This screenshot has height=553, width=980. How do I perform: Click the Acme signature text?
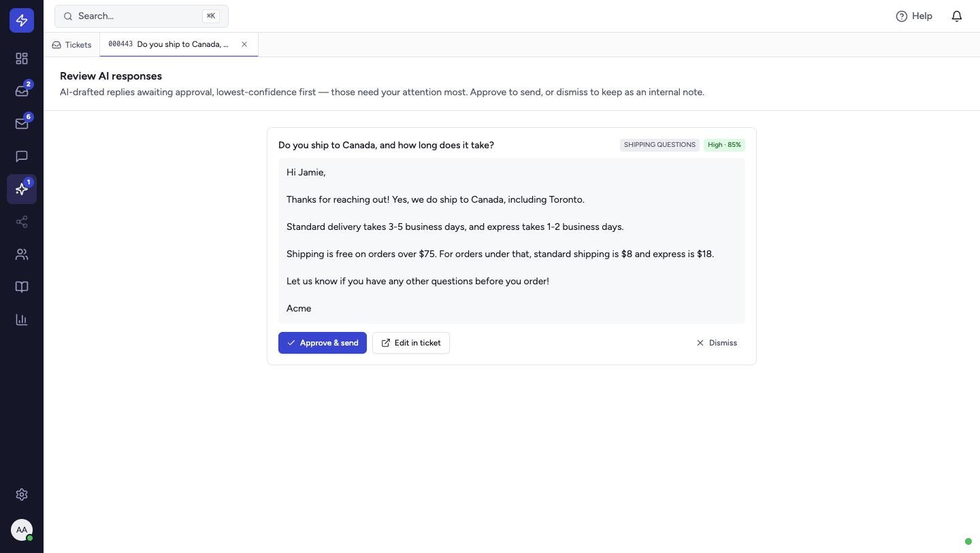coord(299,308)
